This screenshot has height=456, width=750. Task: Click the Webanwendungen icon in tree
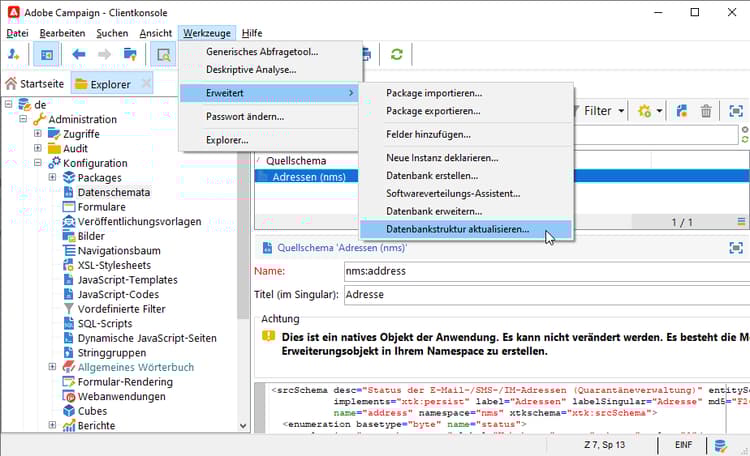[69, 396]
